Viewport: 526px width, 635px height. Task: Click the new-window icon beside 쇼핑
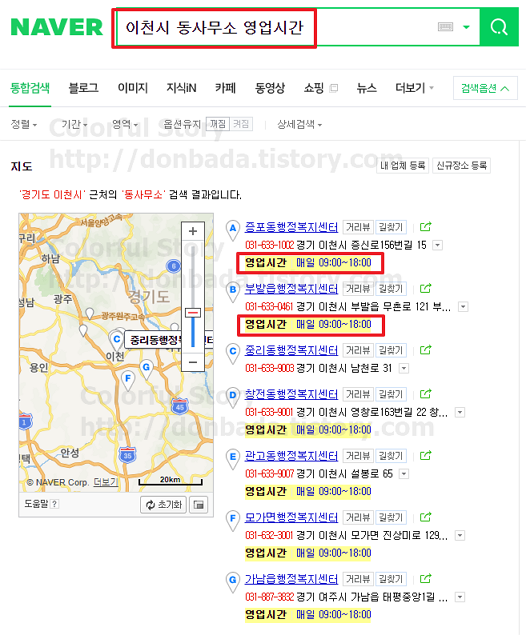click(x=334, y=88)
